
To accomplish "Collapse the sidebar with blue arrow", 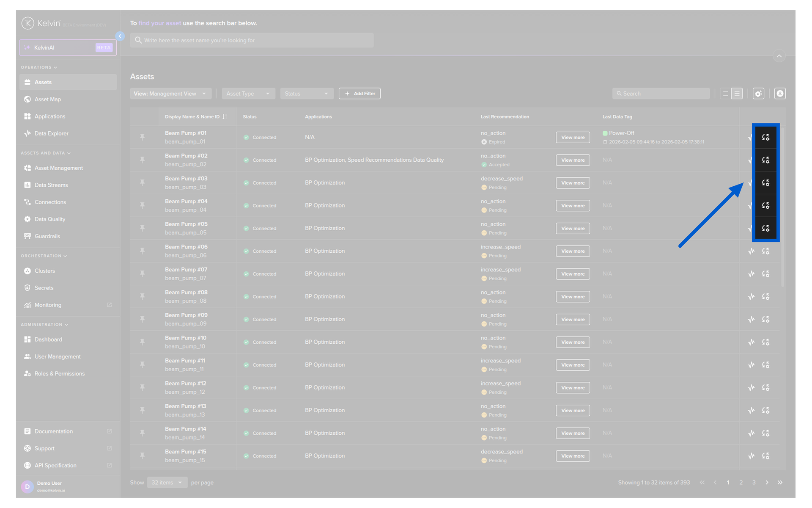I will pos(120,36).
